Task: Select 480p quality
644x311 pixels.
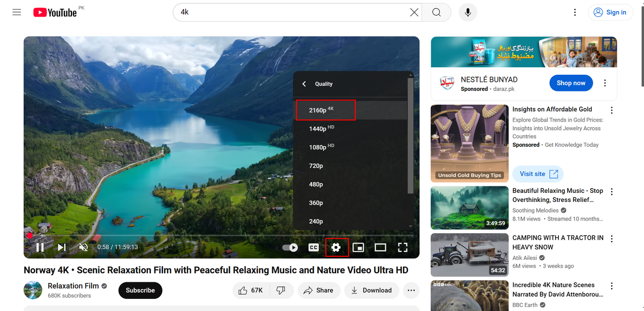Action: tap(350, 184)
